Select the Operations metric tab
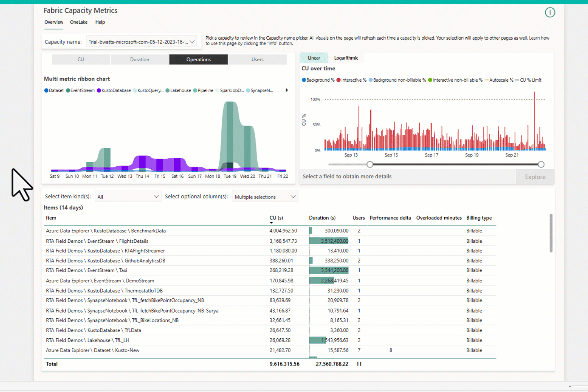Viewport: 588px width, 392px height. 199,60
